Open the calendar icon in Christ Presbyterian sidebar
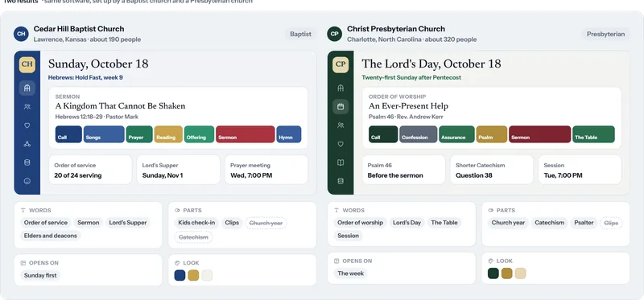This screenshot has height=300, width=644. pyautogui.click(x=341, y=107)
